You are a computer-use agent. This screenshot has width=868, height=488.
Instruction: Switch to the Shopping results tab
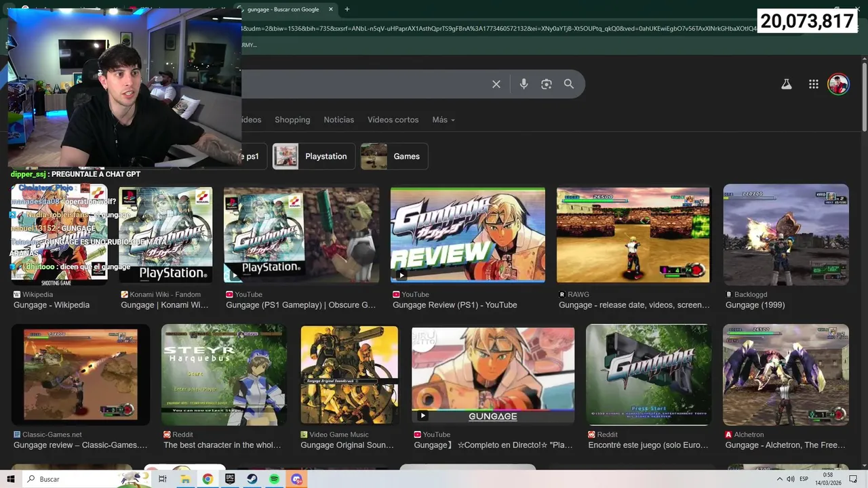click(x=292, y=120)
